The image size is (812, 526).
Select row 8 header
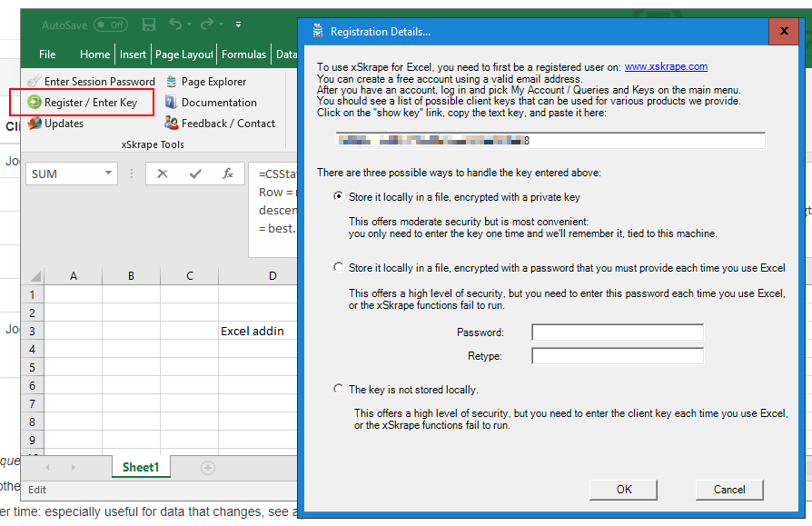pyautogui.click(x=32, y=422)
